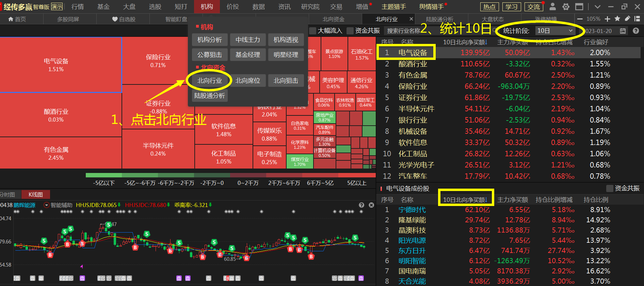Select 中线主力 in dropdown menu
Screen dimensions: 644x286
pyautogui.click(x=248, y=40)
